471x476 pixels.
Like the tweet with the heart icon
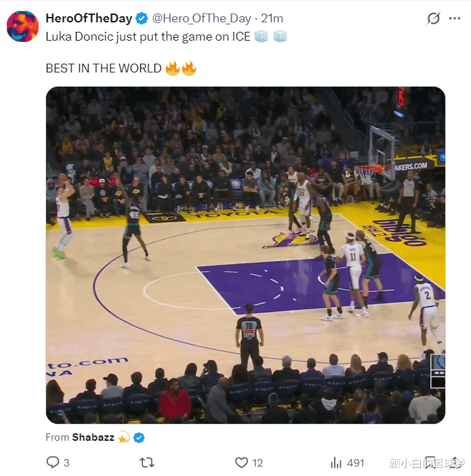tap(241, 462)
